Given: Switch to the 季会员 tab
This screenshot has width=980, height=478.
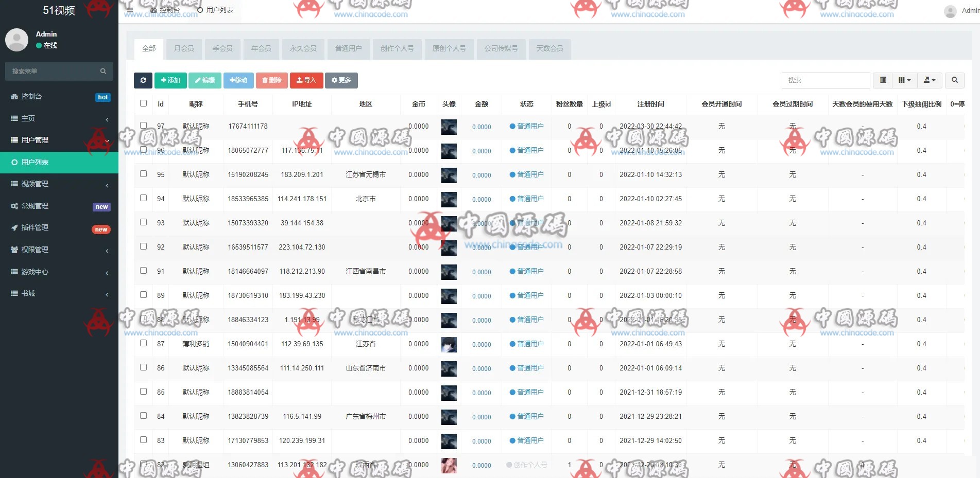Looking at the screenshot, I should point(222,49).
